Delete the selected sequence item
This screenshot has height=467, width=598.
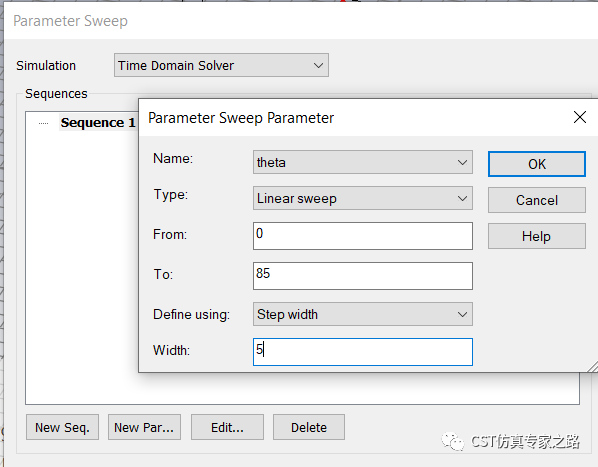click(309, 427)
